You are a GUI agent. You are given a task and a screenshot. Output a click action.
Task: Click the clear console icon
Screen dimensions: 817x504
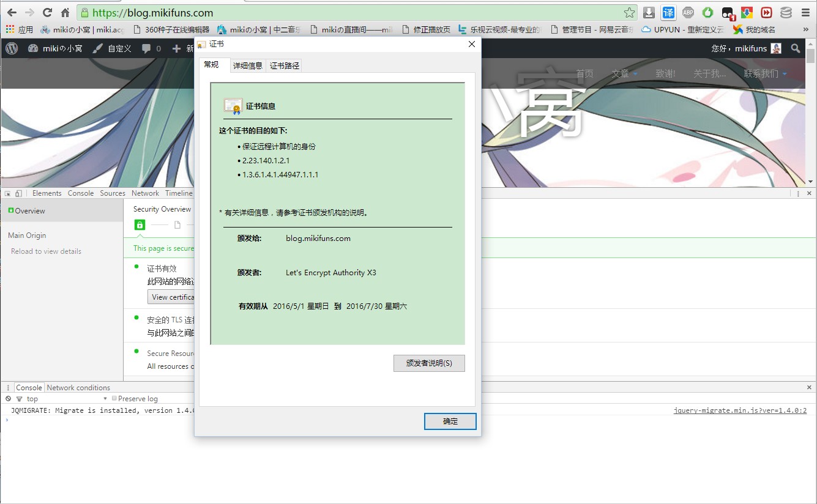click(9, 399)
